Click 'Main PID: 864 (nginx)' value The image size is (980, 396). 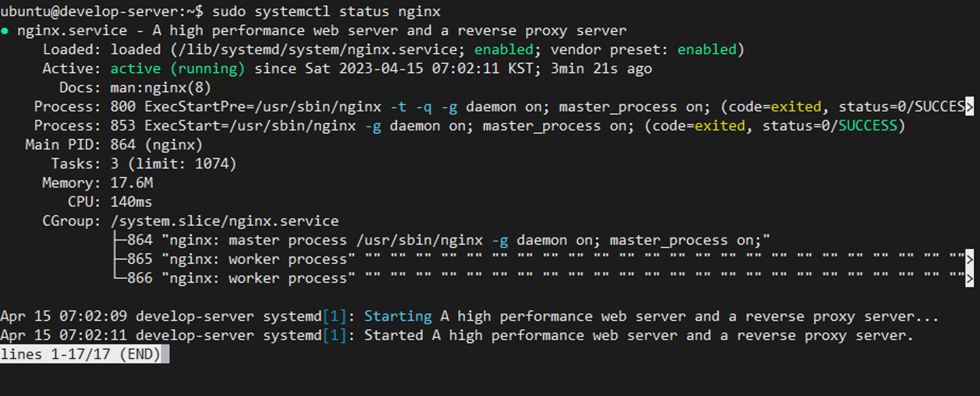pyautogui.click(x=156, y=145)
